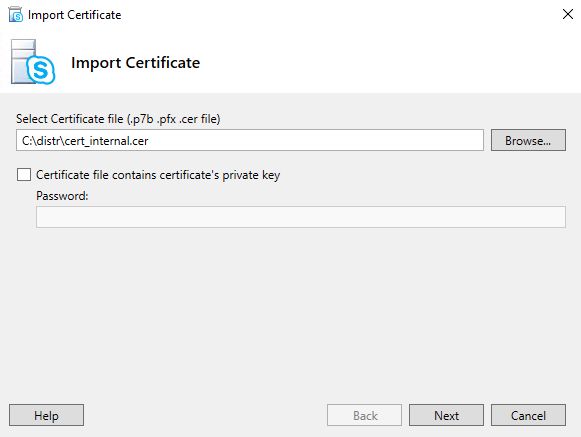Viewport: 581px width, 437px height.
Task: Open Help for certificate import
Action: (46, 416)
